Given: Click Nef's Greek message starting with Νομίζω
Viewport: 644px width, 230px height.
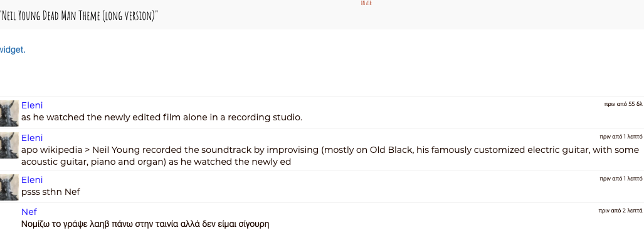Looking at the screenshot, I should pos(145,224).
